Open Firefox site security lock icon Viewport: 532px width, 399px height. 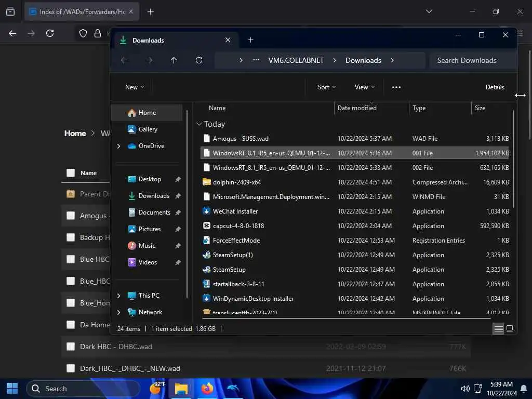97,33
